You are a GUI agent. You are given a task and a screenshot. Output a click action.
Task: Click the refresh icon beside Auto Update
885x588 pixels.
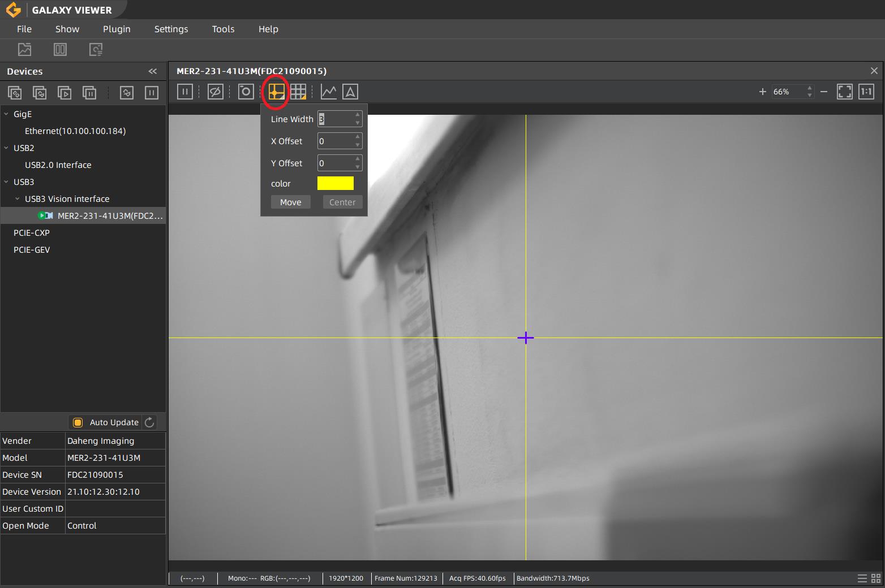pos(149,422)
